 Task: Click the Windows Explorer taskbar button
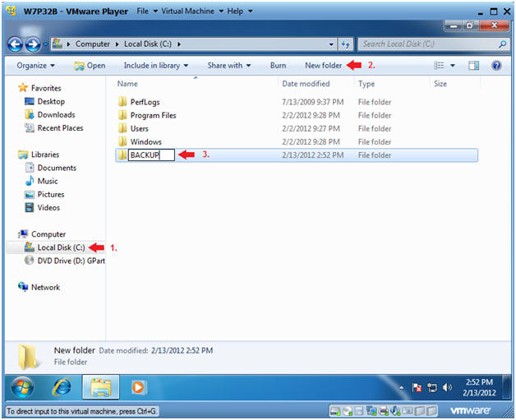(x=101, y=387)
